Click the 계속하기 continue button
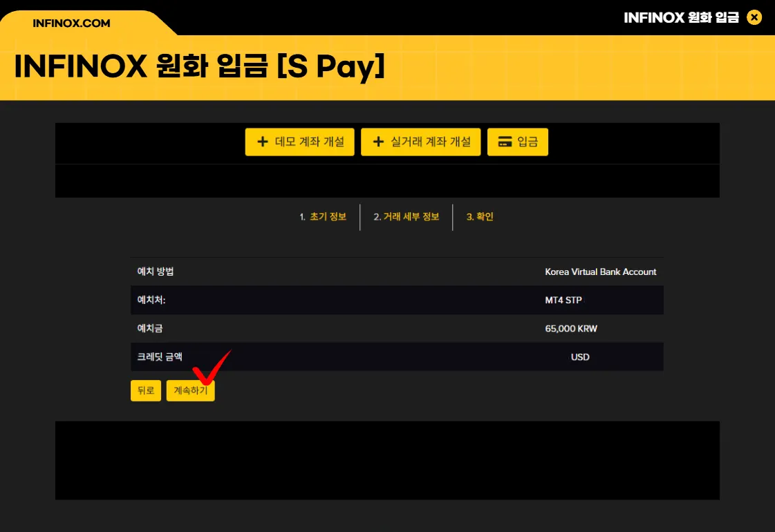 coord(190,391)
